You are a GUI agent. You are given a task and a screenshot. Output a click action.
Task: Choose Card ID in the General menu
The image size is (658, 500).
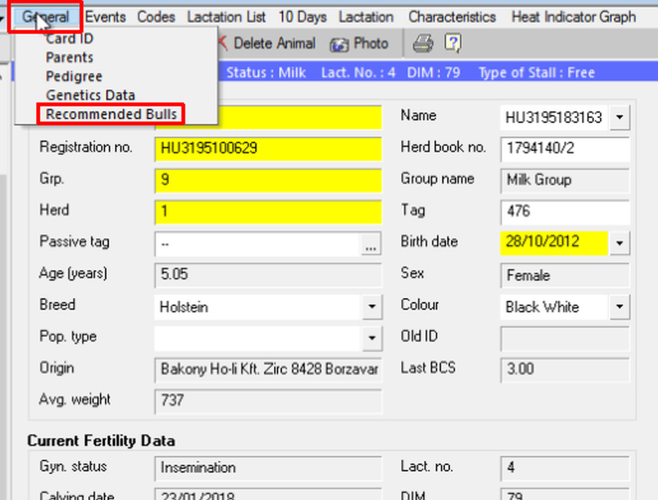tap(70, 39)
